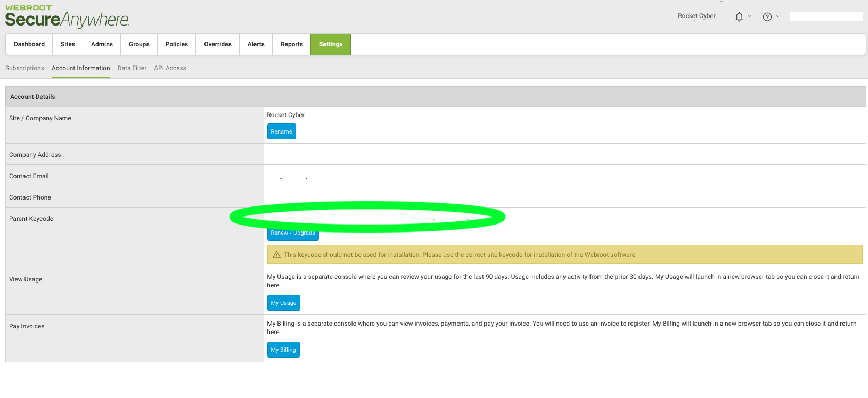
Task: Click the My Billing description text
Action: pyautogui.click(x=562, y=328)
